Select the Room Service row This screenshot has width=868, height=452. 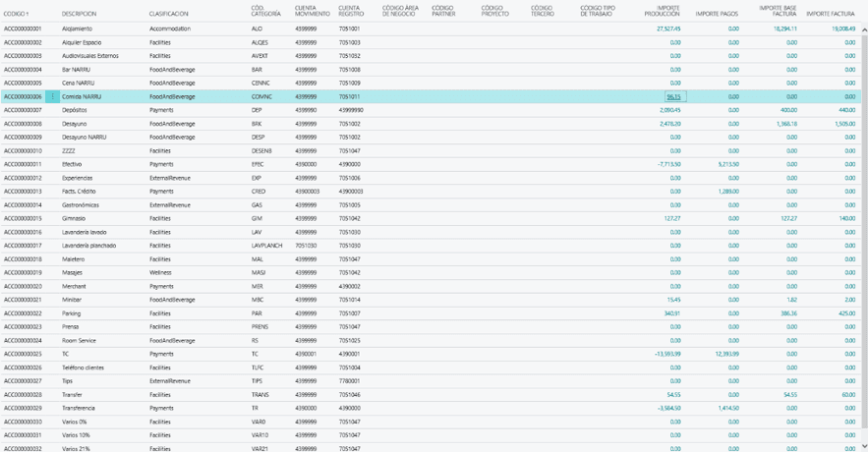79,340
